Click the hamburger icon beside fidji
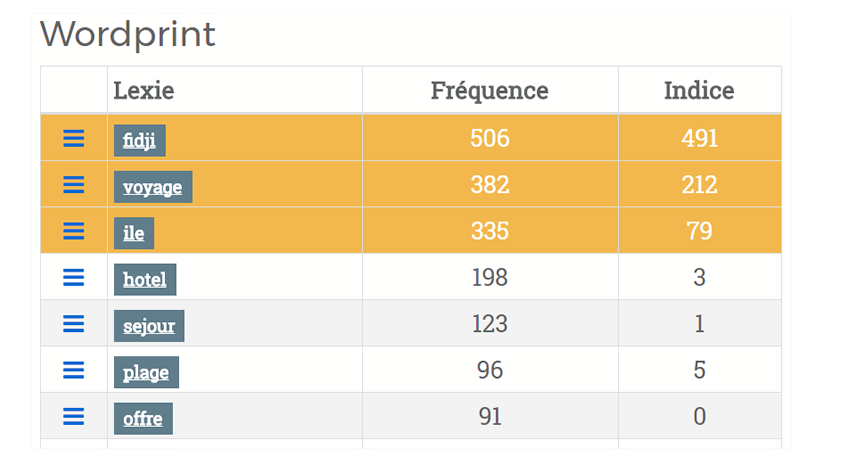842x468 pixels. click(74, 138)
